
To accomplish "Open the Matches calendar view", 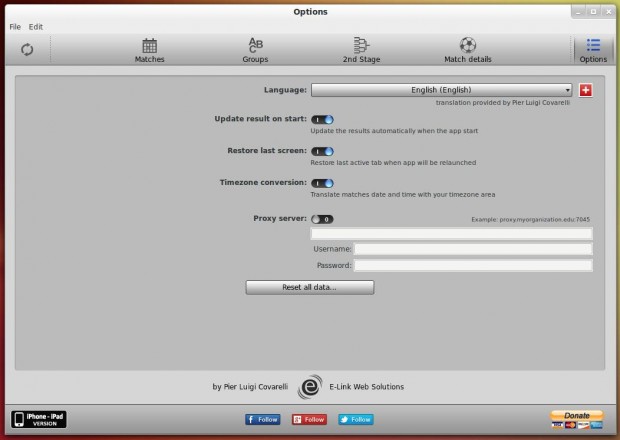I will coord(150,50).
